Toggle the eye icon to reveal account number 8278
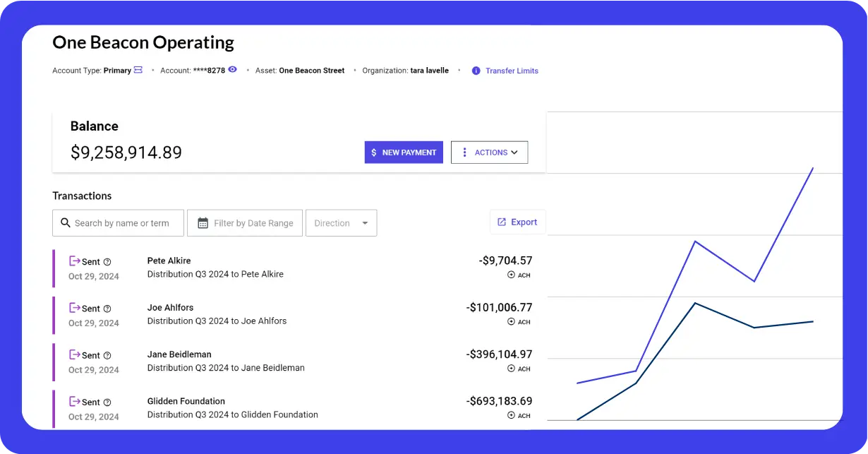This screenshot has height=454, width=868. [231, 70]
